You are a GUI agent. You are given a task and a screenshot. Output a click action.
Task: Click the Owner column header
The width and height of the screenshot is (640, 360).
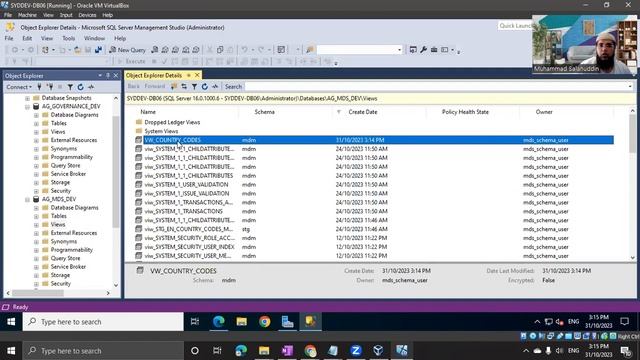[544, 112]
